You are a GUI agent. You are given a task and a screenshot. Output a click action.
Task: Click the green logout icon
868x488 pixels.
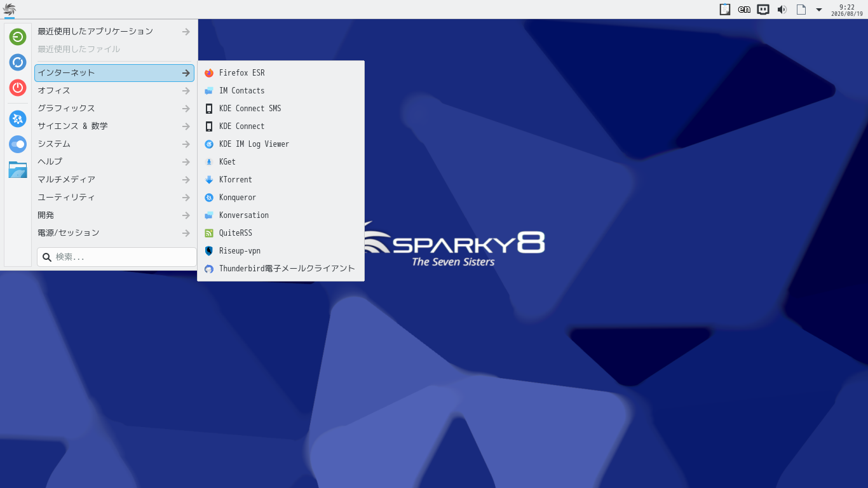tap(18, 37)
